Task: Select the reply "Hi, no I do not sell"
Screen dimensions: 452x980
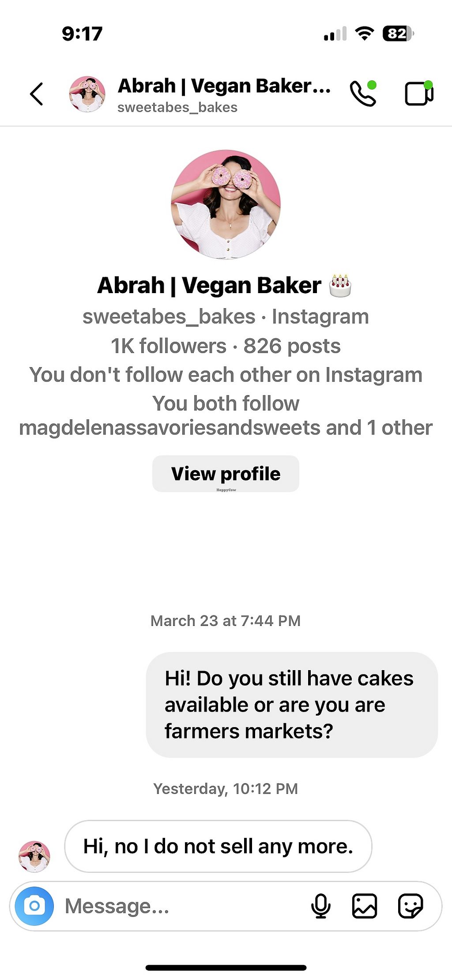Action: (218, 846)
